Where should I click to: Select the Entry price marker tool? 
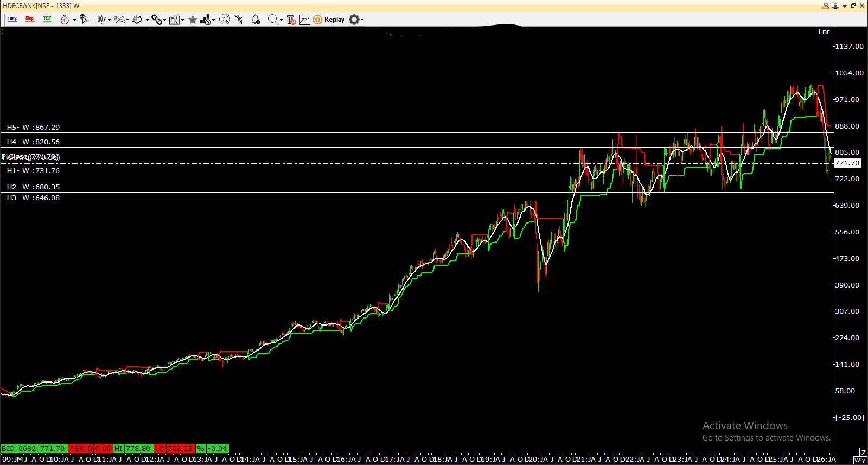click(12, 20)
